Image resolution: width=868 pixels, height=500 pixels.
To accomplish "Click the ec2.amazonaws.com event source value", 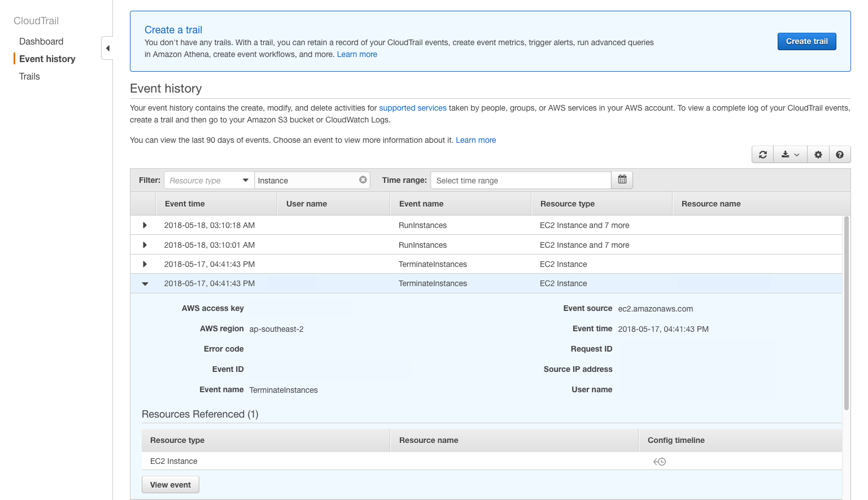I will pos(656,309).
